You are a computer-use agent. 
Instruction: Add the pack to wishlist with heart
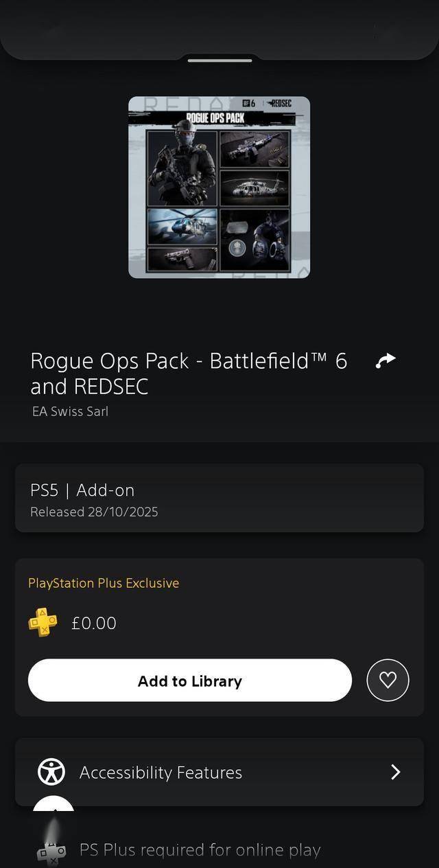click(388, 680)
